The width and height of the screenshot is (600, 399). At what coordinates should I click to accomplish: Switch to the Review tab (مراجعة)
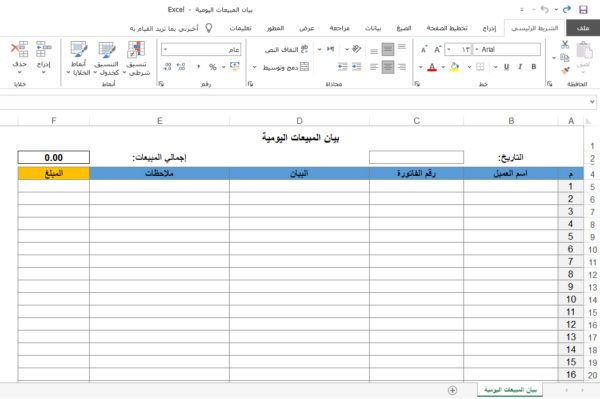click(x=339, y=28)
